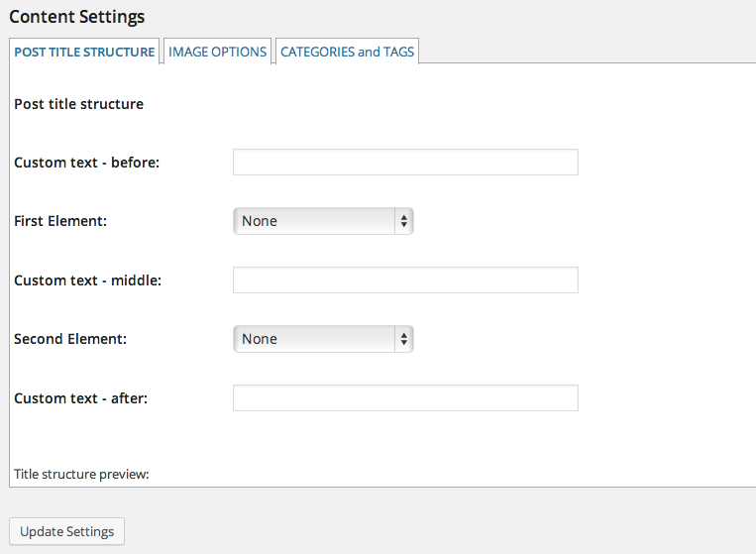Click the Second Element label

pyautogui.click(x=70, y=339)
